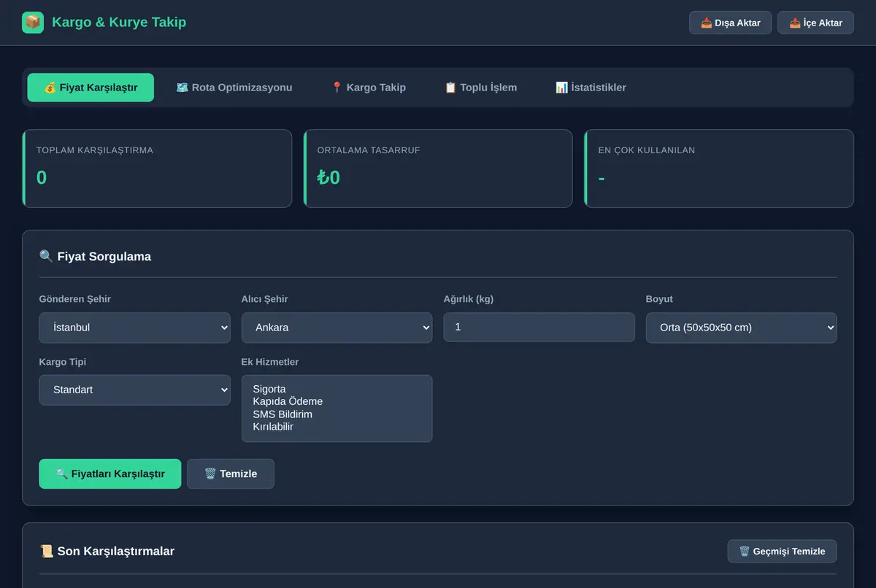876x588 pixels.
Task: Focus the Ağırlık (kg) input field
Action: (x=539, y=327)
